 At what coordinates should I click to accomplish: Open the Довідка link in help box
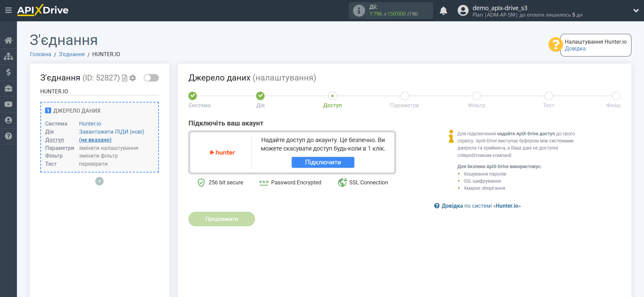coord(575,49)
